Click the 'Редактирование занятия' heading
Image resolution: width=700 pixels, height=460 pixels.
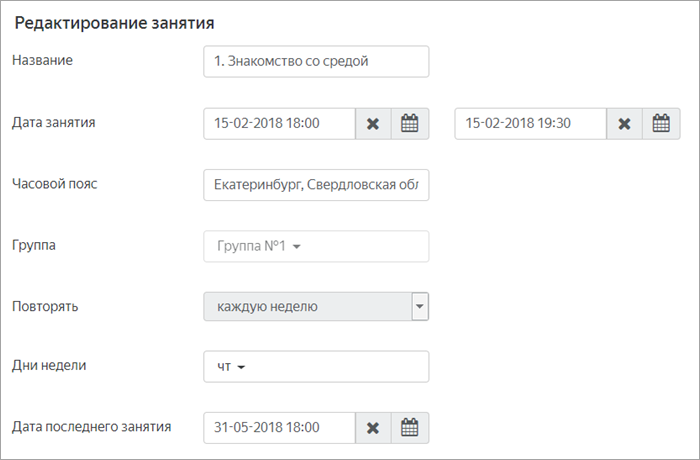[114, 23]
